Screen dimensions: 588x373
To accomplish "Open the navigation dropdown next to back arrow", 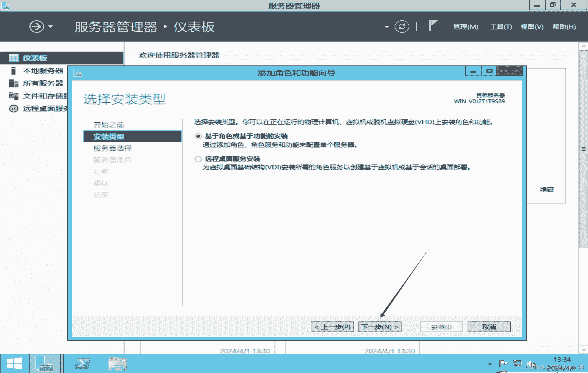I will point(50,26).
